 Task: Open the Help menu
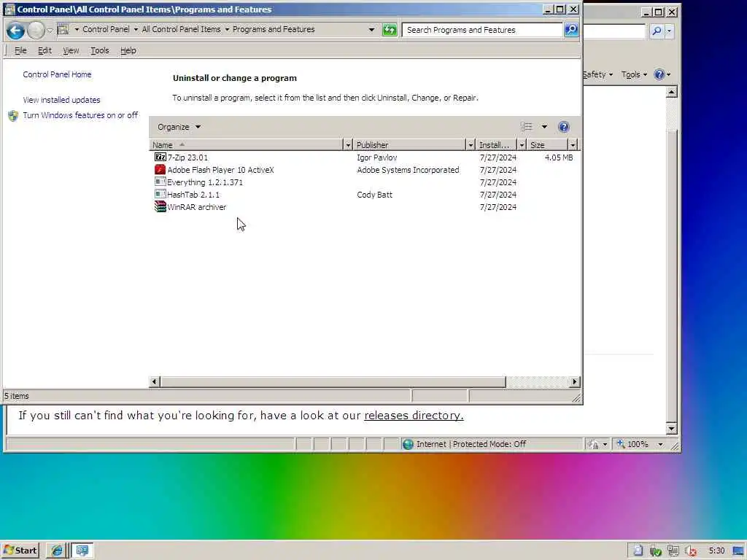click(x=128, y=50)
